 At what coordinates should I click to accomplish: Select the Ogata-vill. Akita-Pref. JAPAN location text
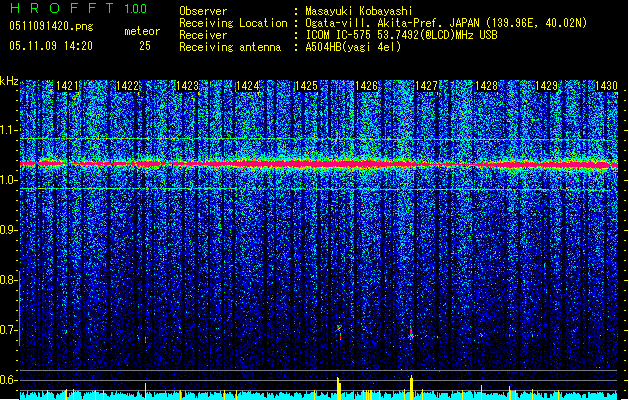[446, 23]
